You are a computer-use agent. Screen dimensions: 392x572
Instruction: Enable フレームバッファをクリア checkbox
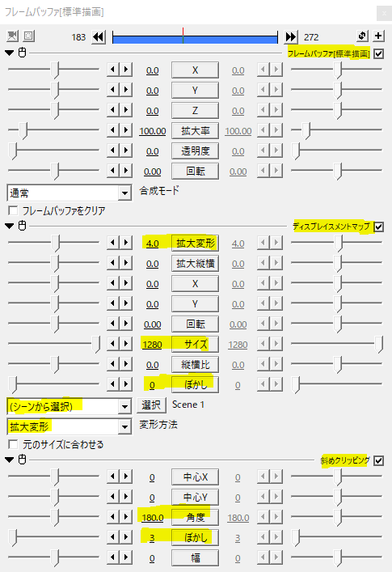click(x=13, y=210)
